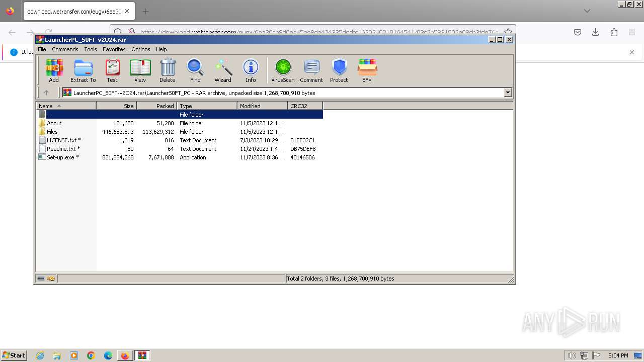This screenshot has height=362, width=644.
Task: Sort by Type column header
Action: [207, 106]
